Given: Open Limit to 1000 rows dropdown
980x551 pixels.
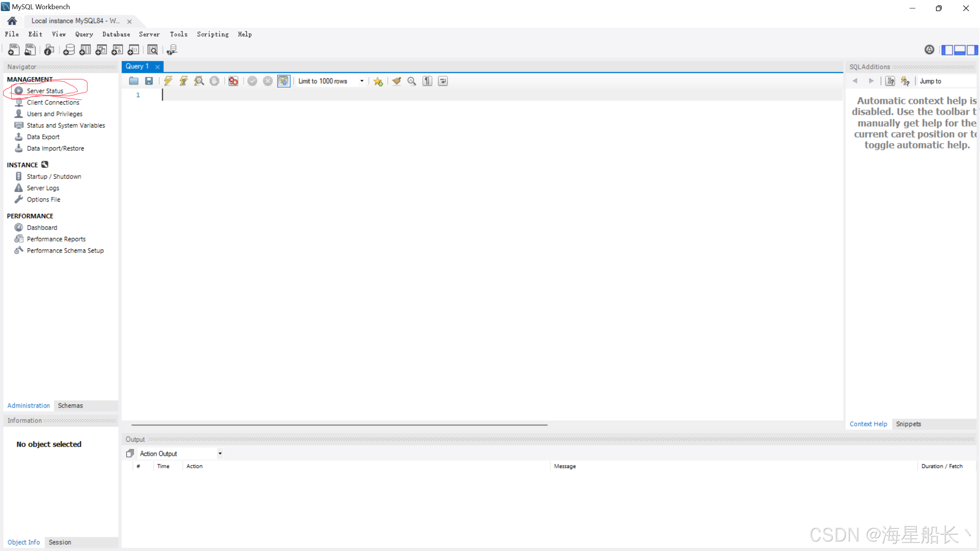Looking at the screenshot, I should click(331, 81).
